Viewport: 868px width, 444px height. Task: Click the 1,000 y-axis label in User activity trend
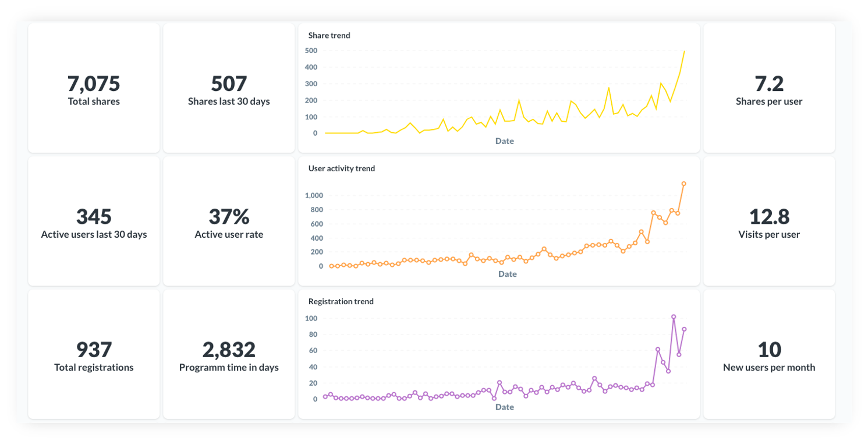pos(313,195)
